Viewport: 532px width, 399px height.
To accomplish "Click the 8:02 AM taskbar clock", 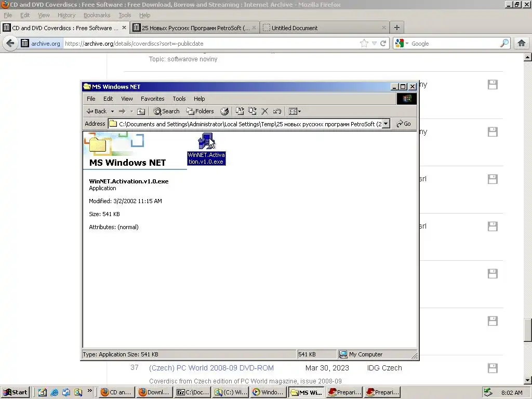I will [512, 393].
